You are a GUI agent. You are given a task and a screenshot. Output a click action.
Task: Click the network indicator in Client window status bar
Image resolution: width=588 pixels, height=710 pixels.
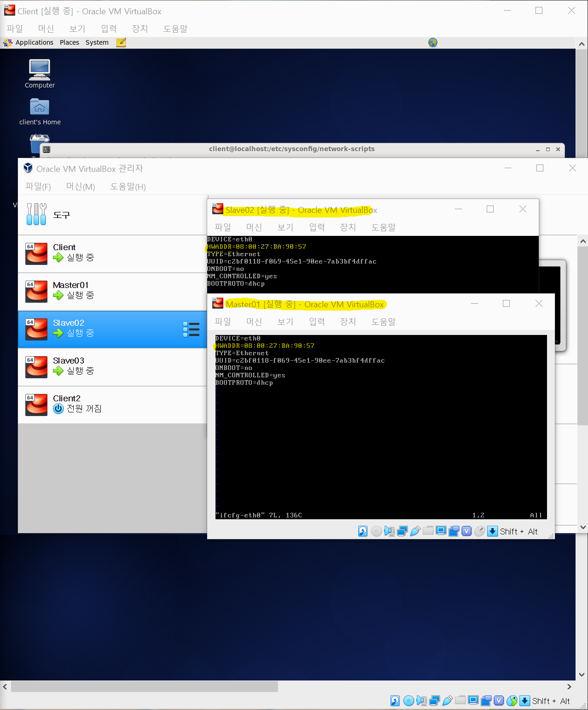point(434,701)
